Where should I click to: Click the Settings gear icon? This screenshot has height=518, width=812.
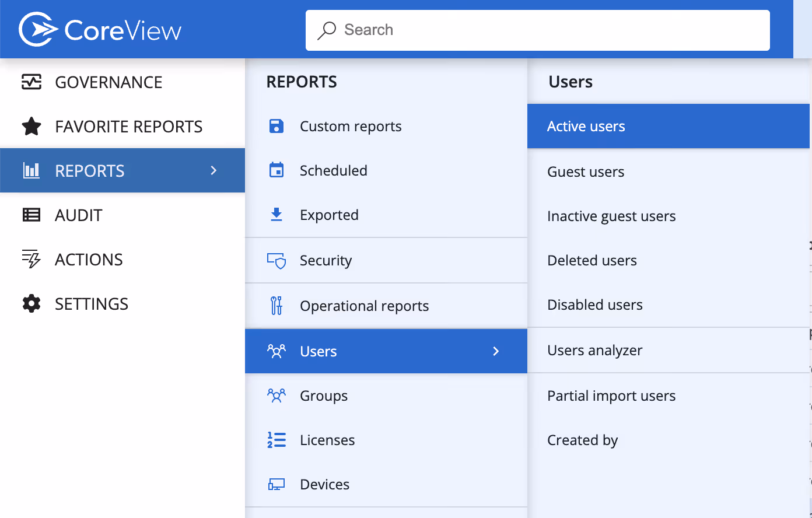click(32, 304)
